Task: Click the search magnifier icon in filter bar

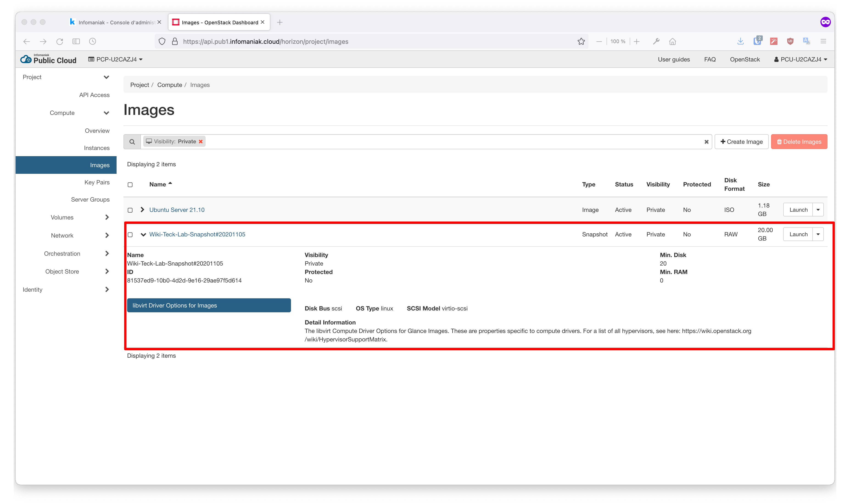Action: tap(132, 142)
